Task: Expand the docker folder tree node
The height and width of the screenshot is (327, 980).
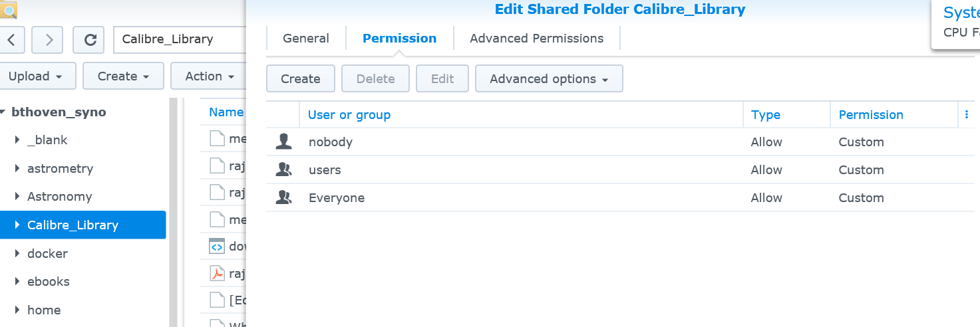Action: pyautogui.click(x=17, y=253)
